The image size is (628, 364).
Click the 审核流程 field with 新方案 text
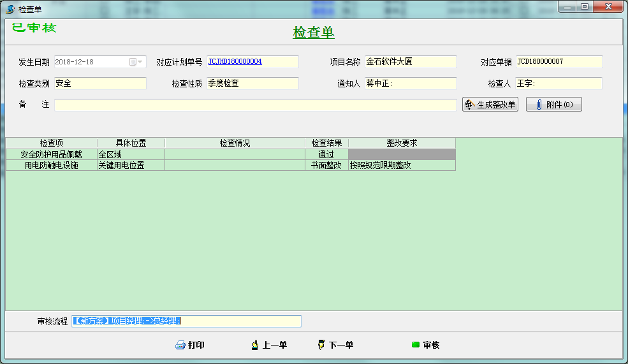186,321
